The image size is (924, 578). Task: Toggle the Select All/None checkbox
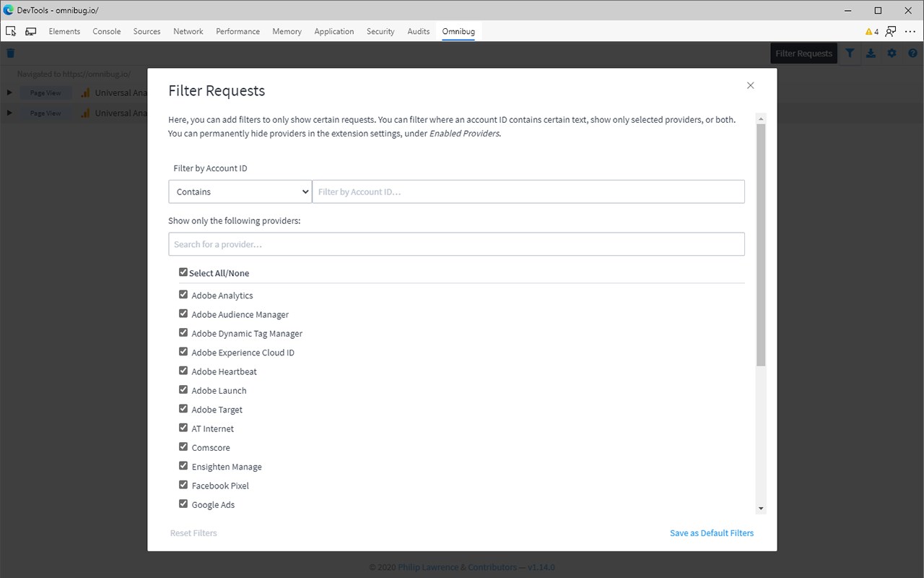[x=183, y=272]
